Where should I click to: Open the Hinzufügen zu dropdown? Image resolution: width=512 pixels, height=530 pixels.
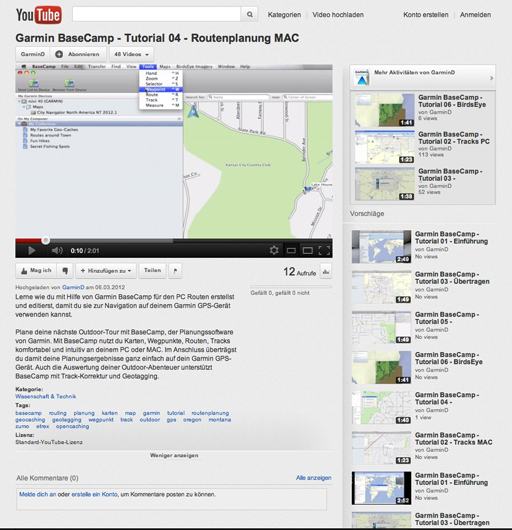(x=106, y=271)
